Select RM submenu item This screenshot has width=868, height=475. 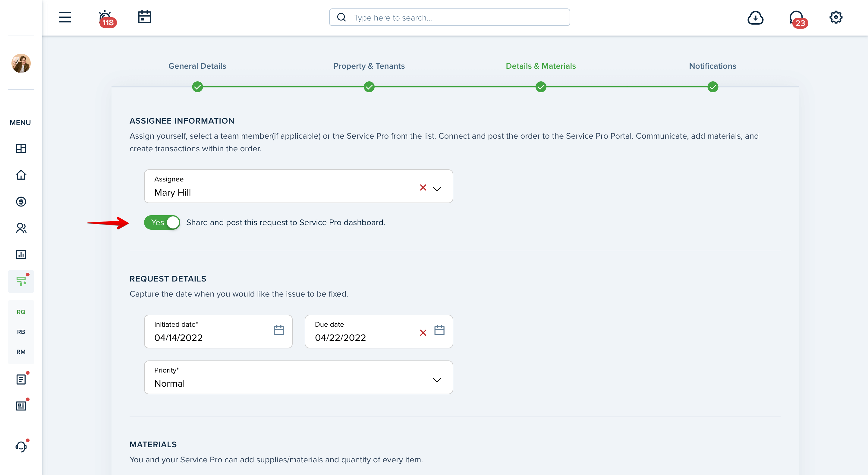click(x=21, y=352)
